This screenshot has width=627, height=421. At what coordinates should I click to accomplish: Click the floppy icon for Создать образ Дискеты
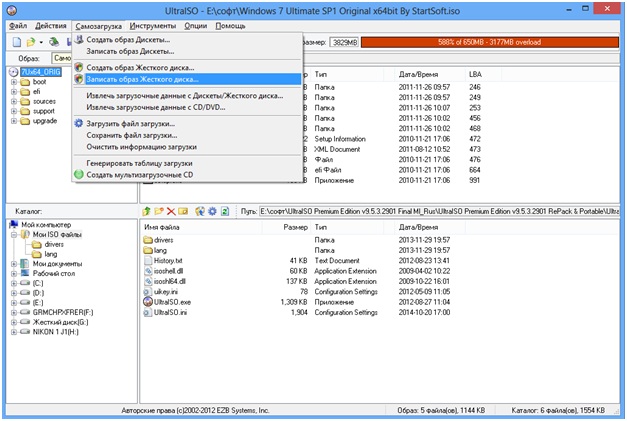(79, 40)
